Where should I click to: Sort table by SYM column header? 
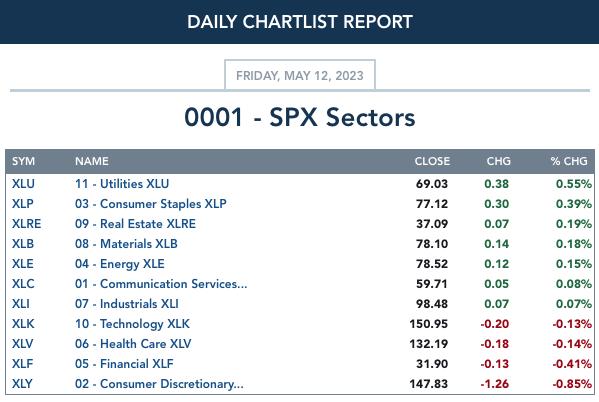click(23, 161)
